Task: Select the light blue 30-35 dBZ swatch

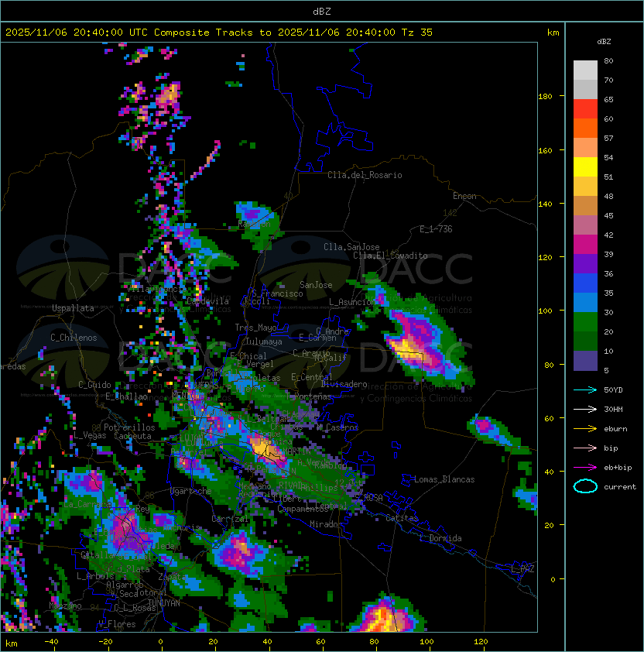Action: coord(585,302)
